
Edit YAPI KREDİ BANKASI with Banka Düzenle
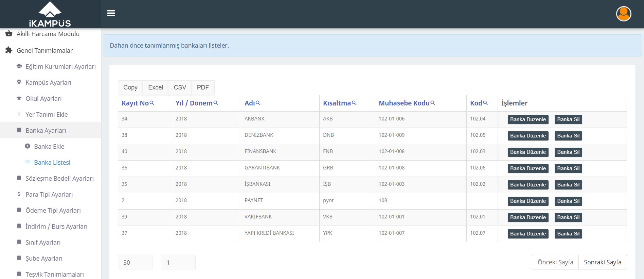click(x=528, y=234)
